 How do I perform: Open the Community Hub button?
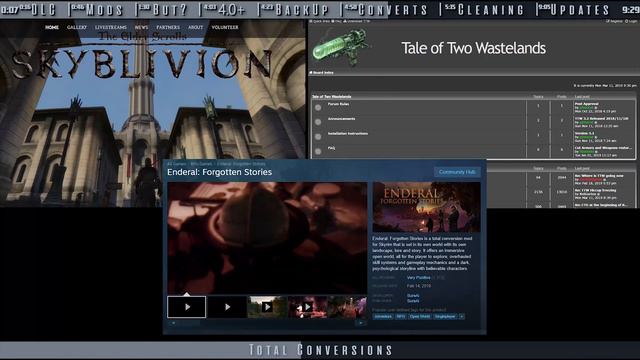[457, 172]
